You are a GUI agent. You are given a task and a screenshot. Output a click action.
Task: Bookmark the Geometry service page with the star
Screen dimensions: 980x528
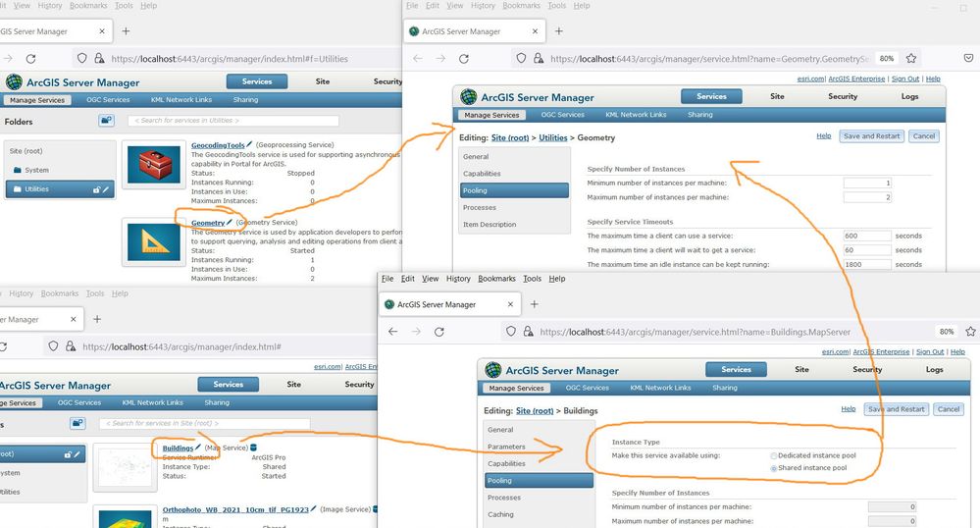911,58
